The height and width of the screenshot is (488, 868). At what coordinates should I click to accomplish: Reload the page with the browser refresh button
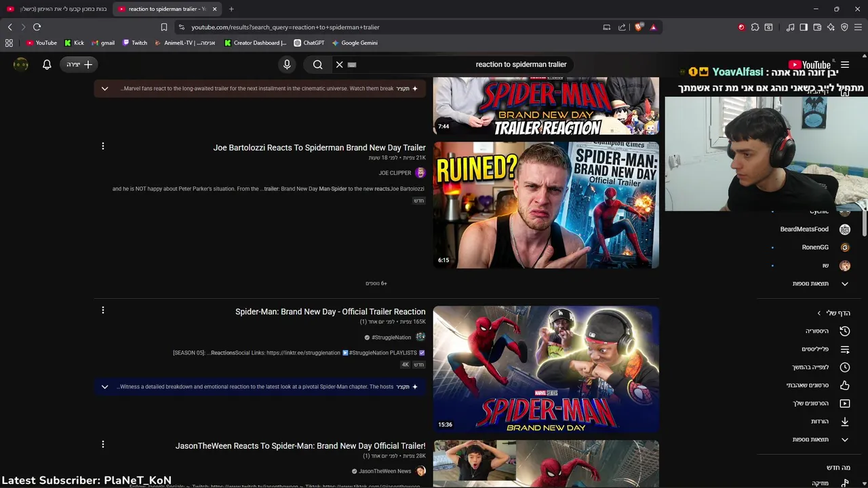[x=37, y=27]
